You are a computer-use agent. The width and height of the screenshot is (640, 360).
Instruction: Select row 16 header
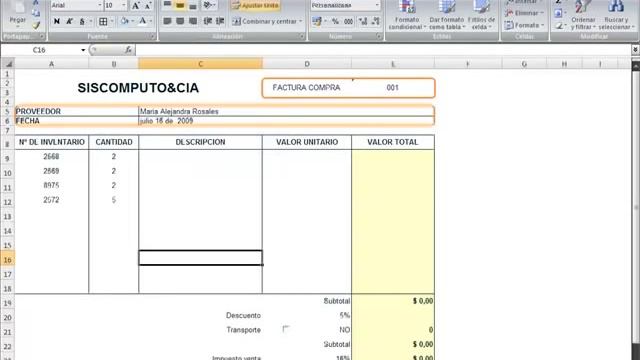7,260
